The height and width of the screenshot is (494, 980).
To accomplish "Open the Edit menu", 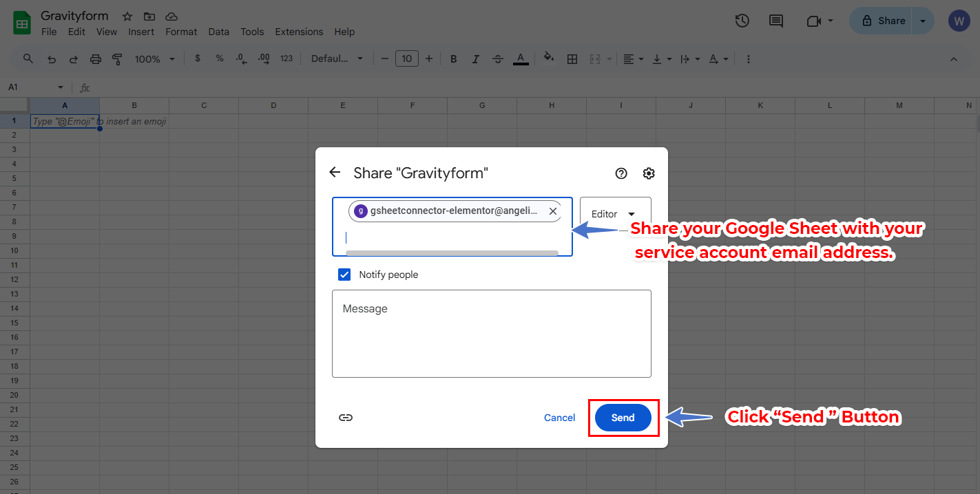I will [x=76, y=32].
